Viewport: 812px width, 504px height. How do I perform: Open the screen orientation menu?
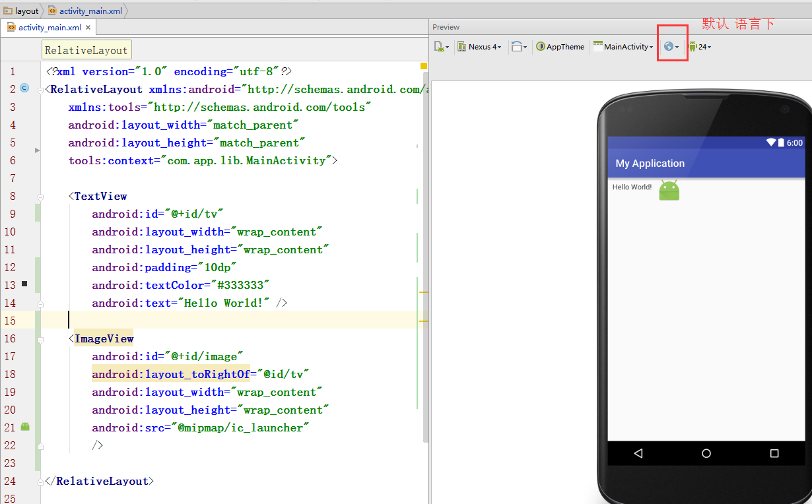520,47
